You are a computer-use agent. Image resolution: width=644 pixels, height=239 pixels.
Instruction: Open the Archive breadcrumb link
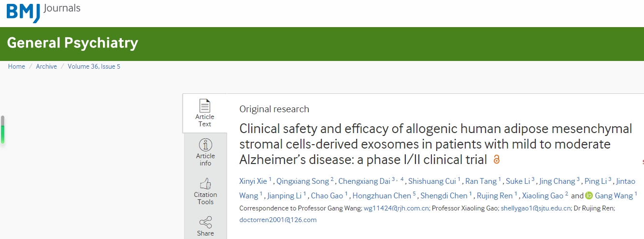(x=46, y=67)
